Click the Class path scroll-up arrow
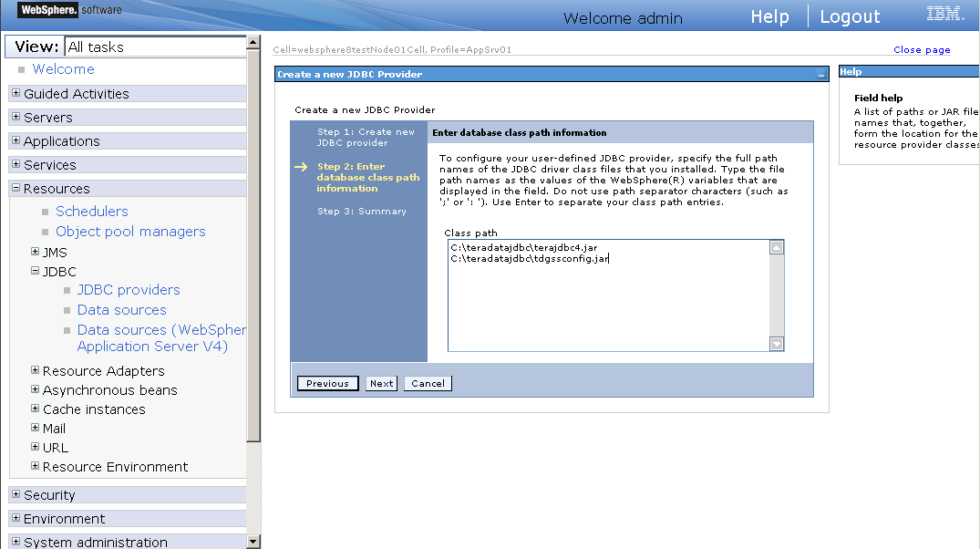This screenshot has width=980, height=549. [x=775, y=246]
